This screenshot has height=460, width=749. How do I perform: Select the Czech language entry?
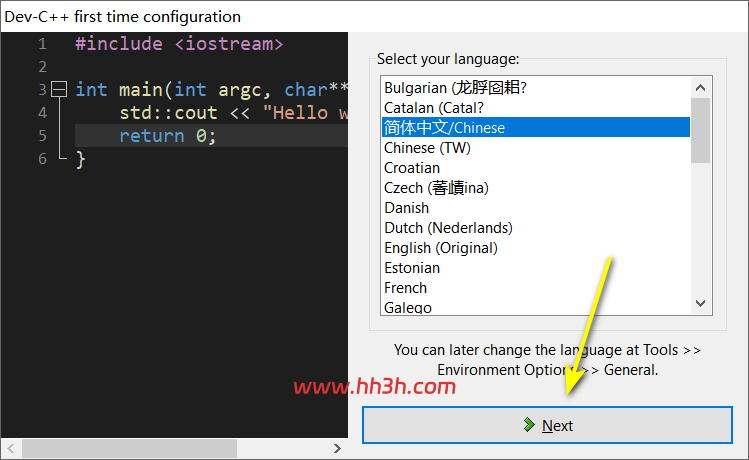point(535,188)
